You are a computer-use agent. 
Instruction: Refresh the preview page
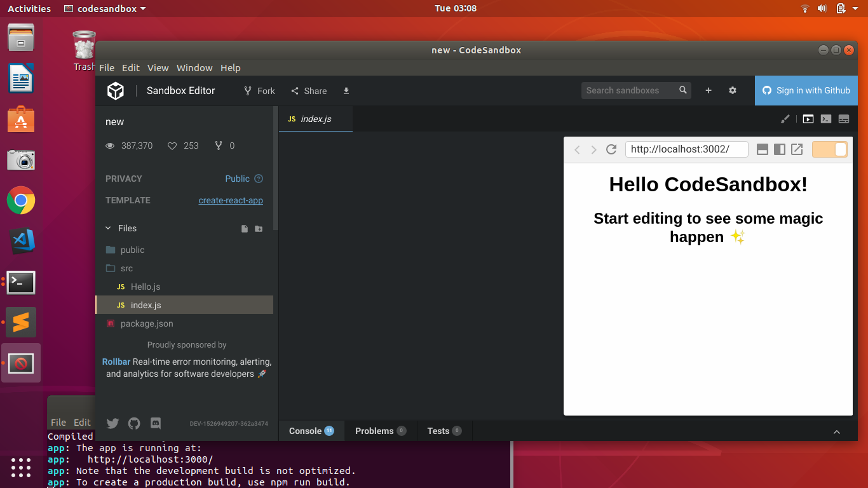[611, 149]
